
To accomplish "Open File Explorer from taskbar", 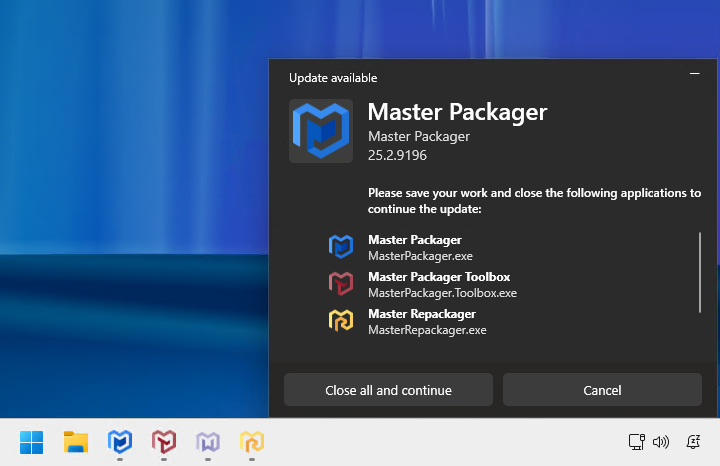I will [x=76, y=442].
